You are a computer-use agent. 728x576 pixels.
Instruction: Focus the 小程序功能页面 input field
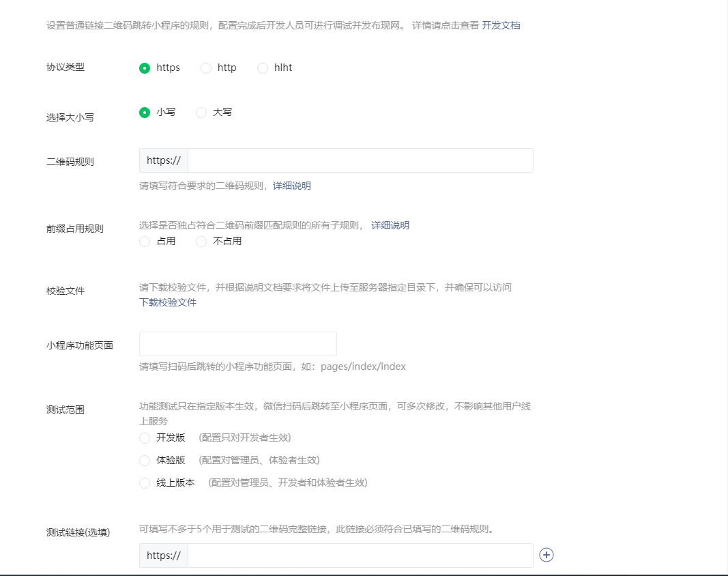237,344
